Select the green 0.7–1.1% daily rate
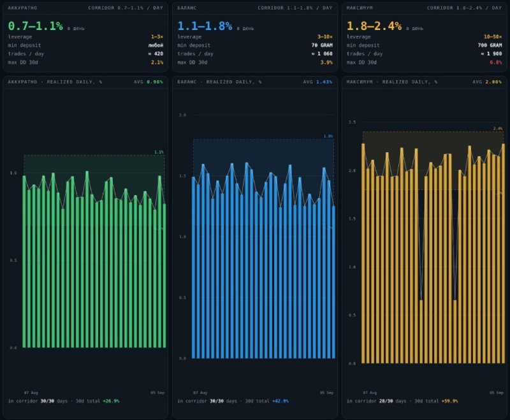This screenshot has height=420, width=510. (x=36, y=26)
